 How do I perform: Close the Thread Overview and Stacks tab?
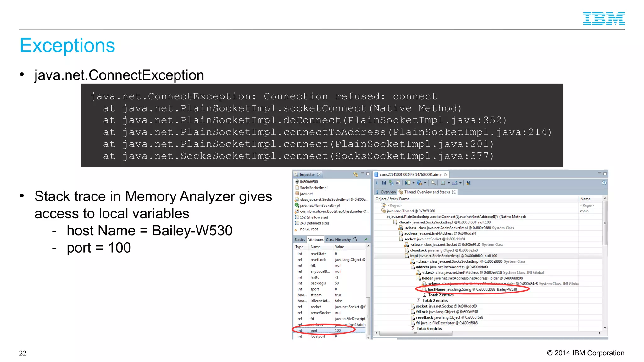pyautogui.click(x=454, y=192)
